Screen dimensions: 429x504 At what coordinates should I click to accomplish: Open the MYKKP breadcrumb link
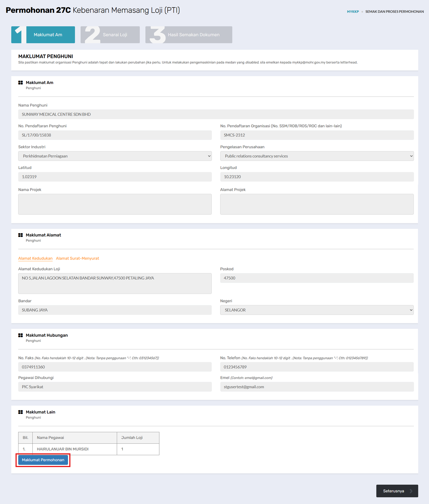(353, 11)
